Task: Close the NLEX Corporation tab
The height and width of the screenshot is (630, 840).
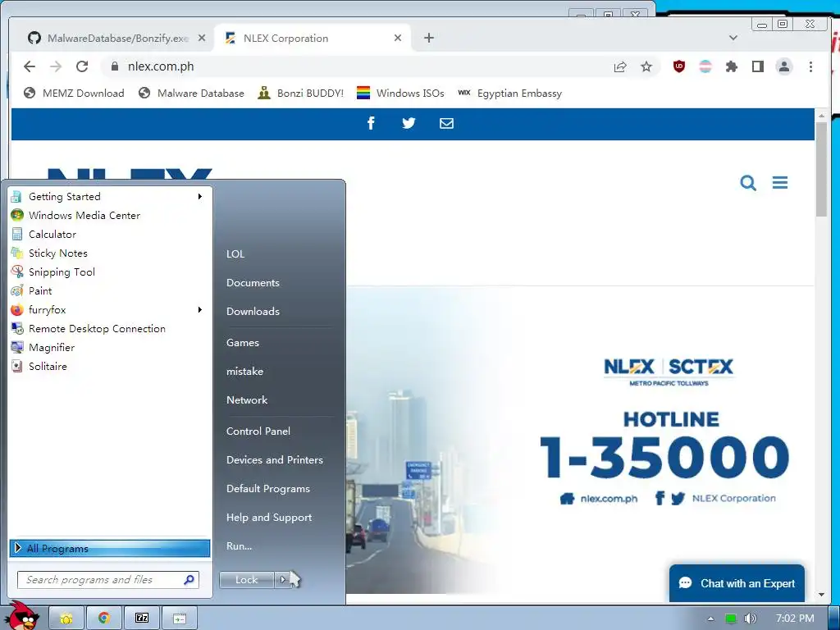Action: [398, 38]
